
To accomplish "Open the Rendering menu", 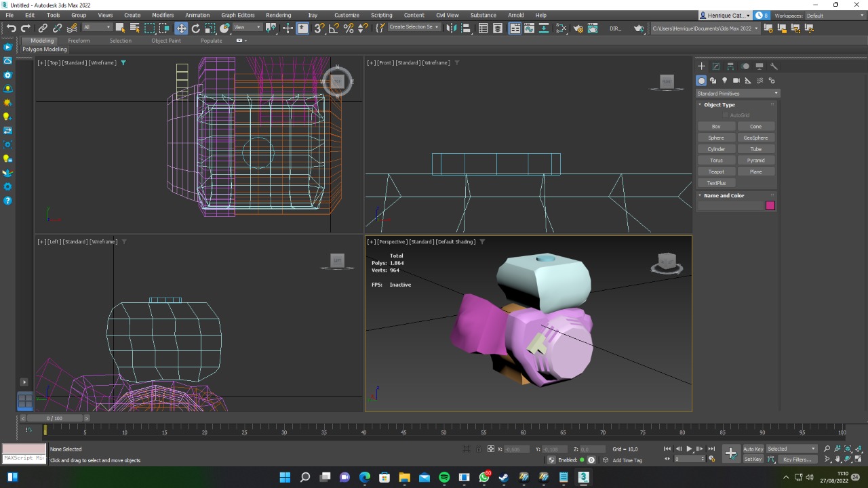I will click(x=278, y=15).
